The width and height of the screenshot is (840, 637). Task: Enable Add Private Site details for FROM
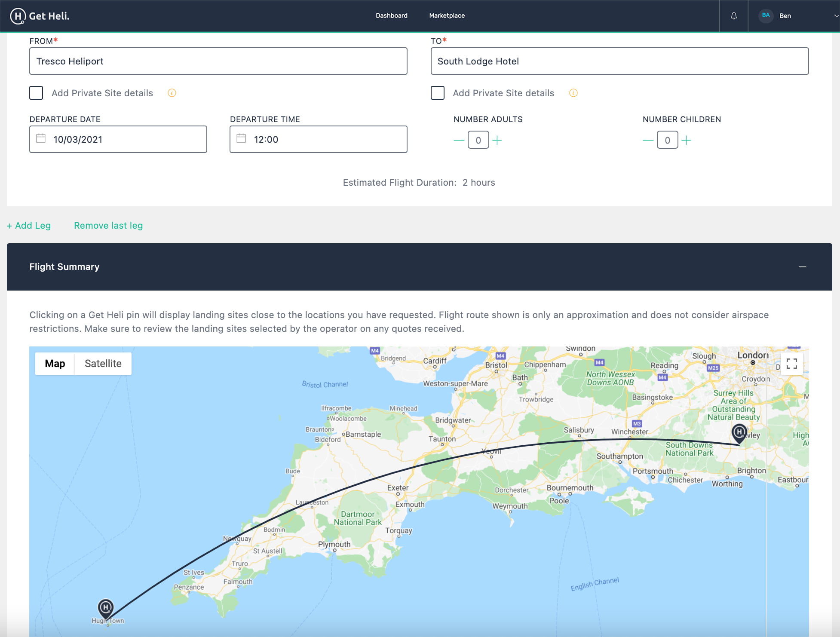click(36, 93)
